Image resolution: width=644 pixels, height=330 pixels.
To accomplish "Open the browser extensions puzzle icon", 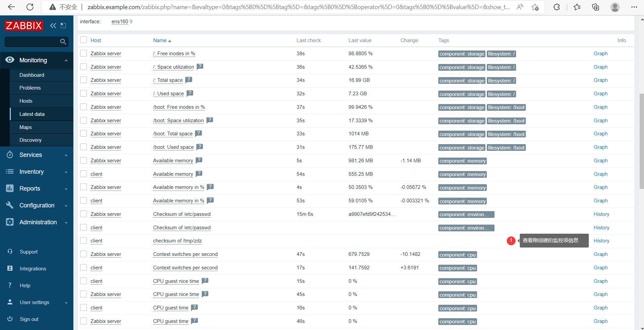I will point(556,7).
